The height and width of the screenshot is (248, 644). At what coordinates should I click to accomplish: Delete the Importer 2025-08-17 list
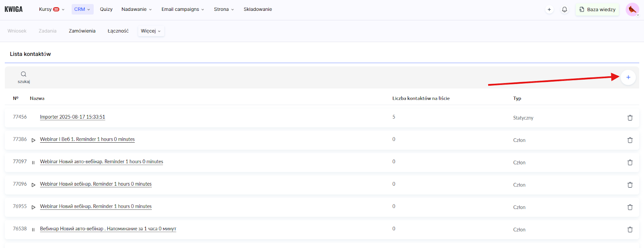[x=630, y=118]
